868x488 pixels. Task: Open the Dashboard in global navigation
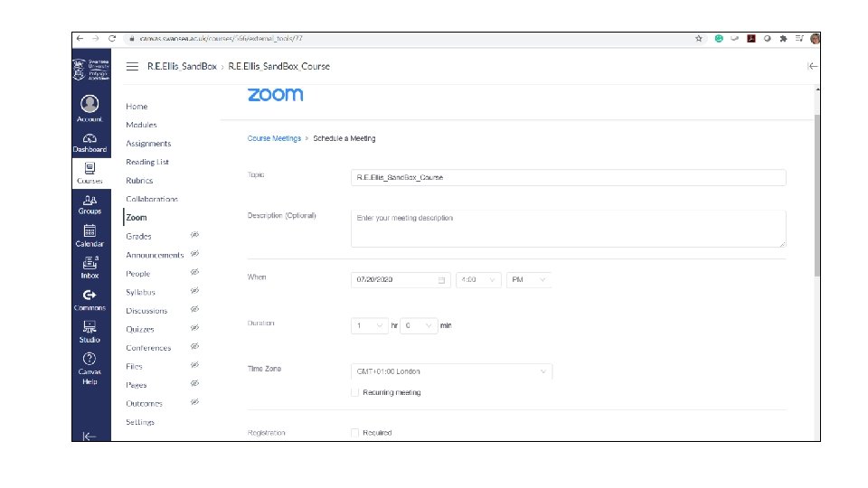90,144
